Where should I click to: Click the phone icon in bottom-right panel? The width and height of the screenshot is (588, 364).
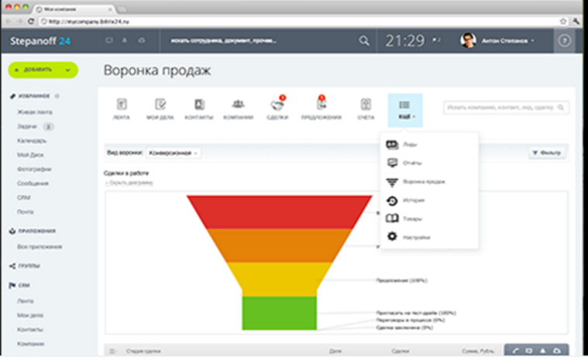(x=515, y=351)
